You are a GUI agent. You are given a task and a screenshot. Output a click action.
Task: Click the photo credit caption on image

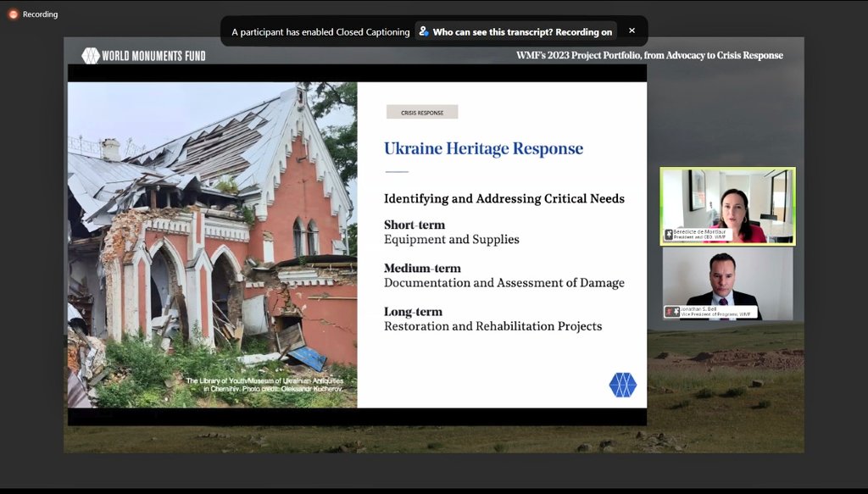(264, 385)
